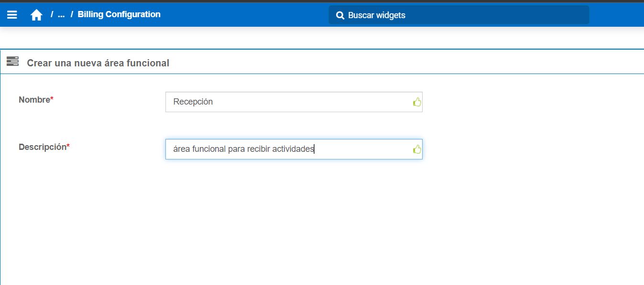Click the green thumbs-up icon beside Descripción field
The image size is (644, 285).
(417, 149)
